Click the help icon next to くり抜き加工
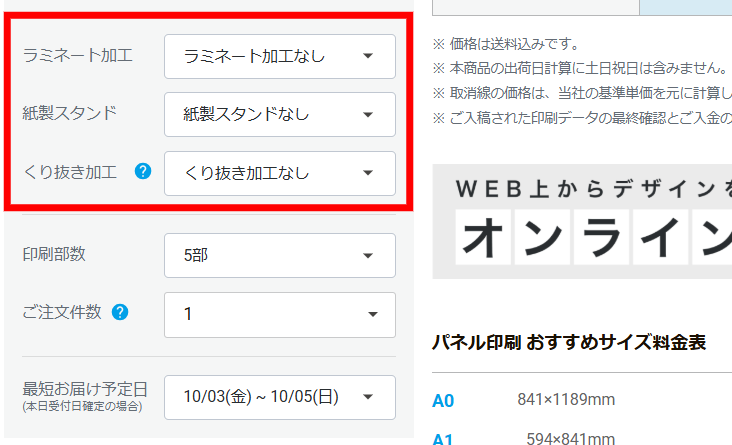The width and height of the screenshot is (732, 445). click(142, 172)
